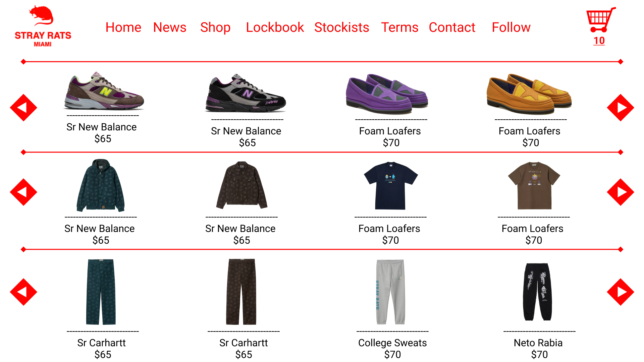Select the purple Foam Loafers thumbnail

pyautogui.click(x=387, y=94)
